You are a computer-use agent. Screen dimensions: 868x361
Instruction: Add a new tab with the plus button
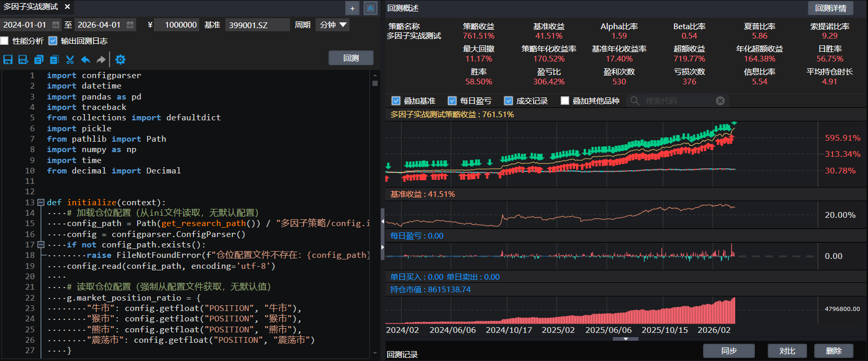tap(353, 8)
